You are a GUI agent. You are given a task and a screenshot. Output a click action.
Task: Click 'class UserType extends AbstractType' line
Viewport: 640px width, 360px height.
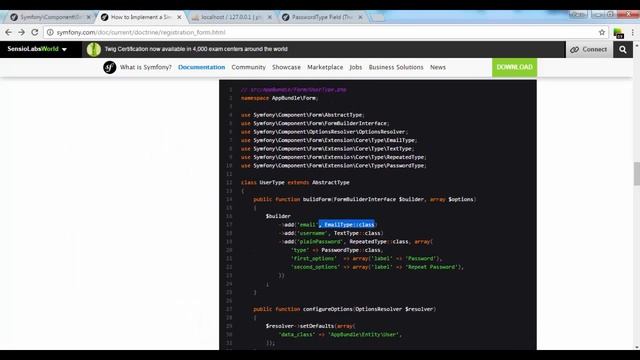pos(295,182)
